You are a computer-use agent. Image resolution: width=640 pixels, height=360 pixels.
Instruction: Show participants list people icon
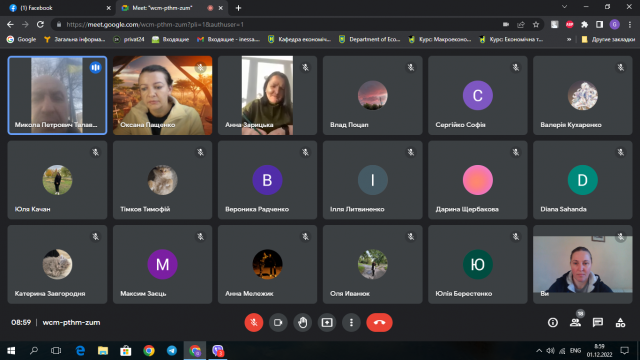(576, 322)
